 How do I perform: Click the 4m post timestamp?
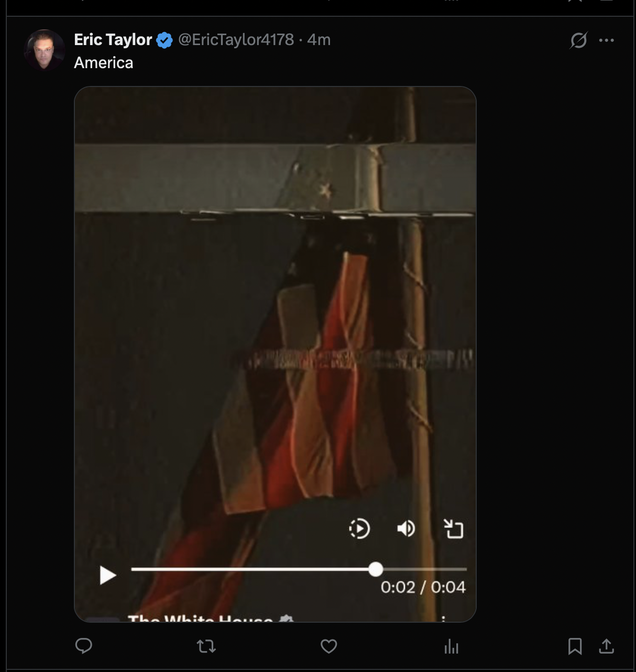319,39
